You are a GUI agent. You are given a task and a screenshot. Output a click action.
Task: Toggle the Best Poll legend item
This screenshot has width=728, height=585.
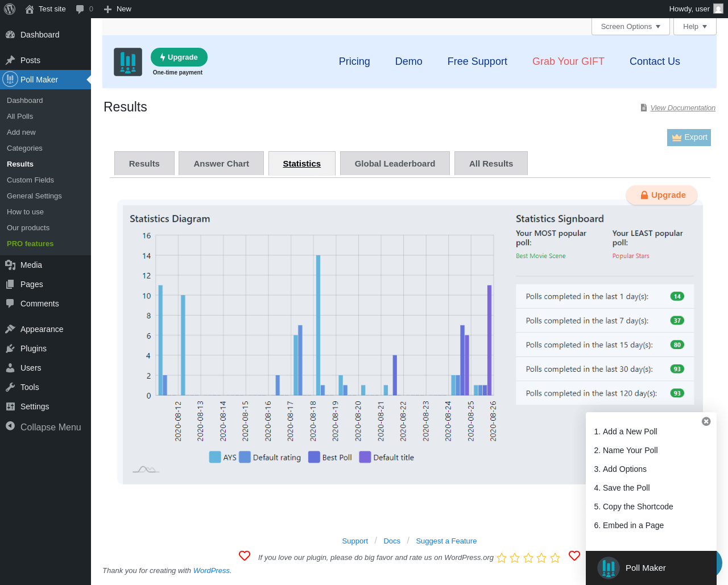click(x=330, y=457)
